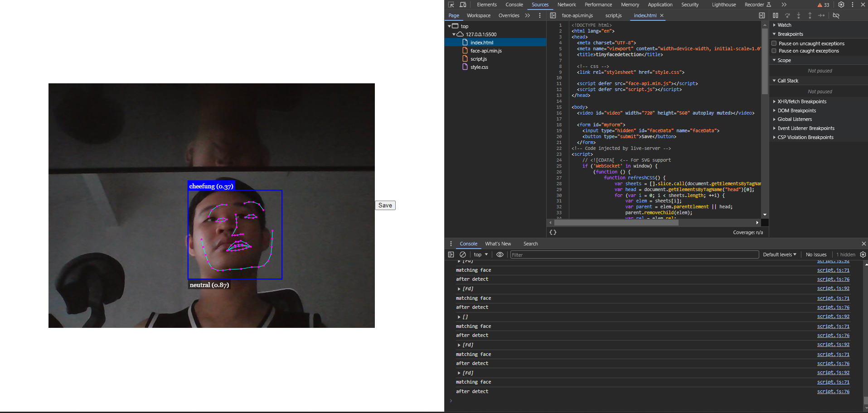Switch to the Network tab
Image resolution: width=868 pixels, height=413 pixels.
[567, 5]
